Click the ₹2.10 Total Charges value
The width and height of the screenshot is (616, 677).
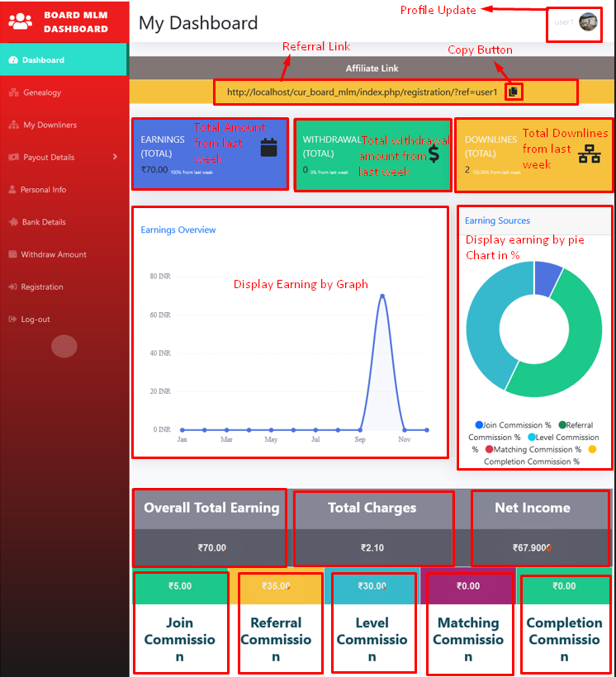(372, 548)
